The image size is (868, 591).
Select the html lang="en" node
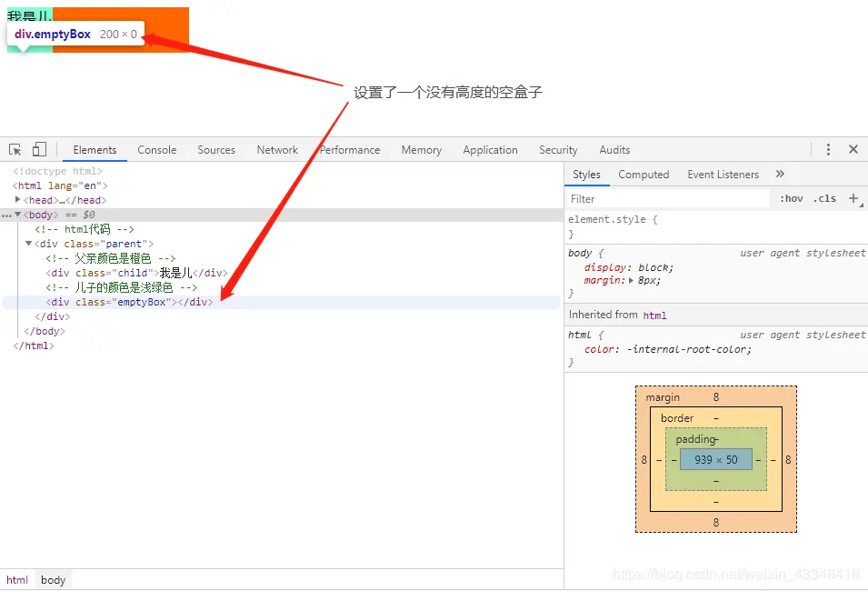tap(60, 185)
